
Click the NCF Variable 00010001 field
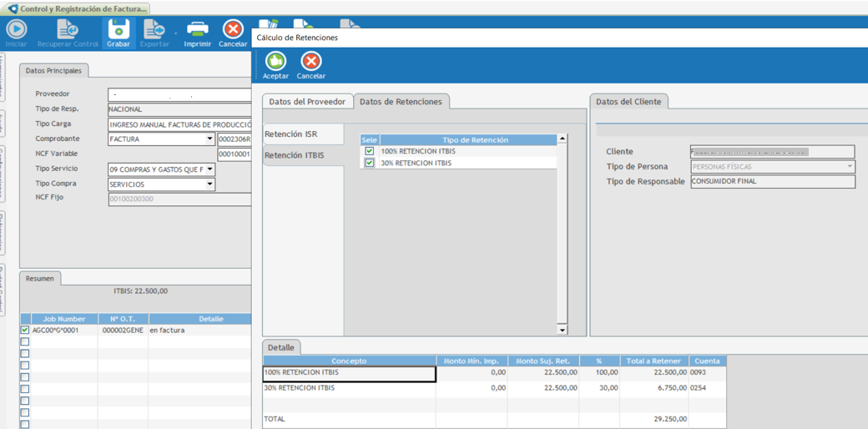coord(235,154)
